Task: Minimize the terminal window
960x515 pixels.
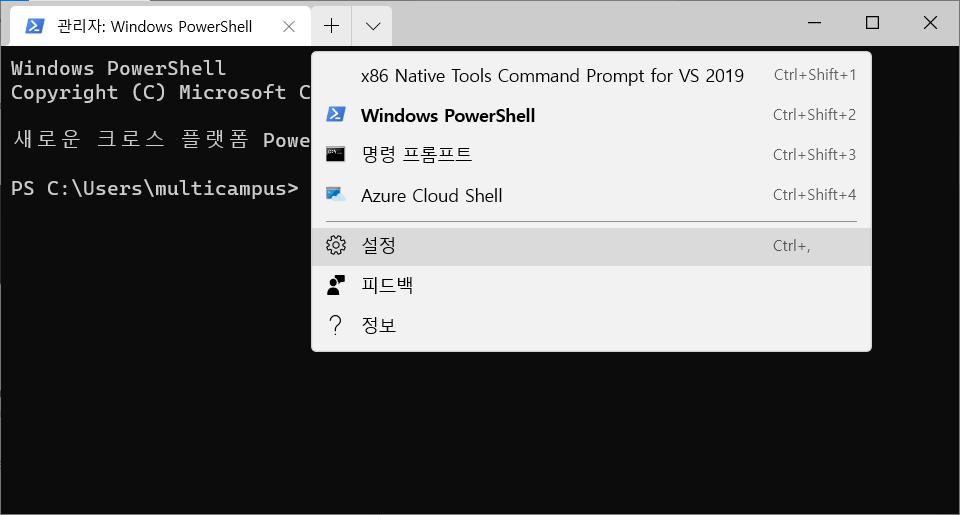Action: (x=814, y=23)
